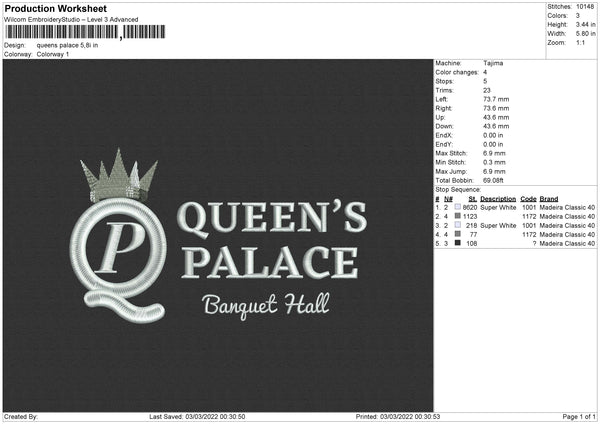Click the 'Colorway 1' value
The image size is (600, 424).
click(53, 54)
